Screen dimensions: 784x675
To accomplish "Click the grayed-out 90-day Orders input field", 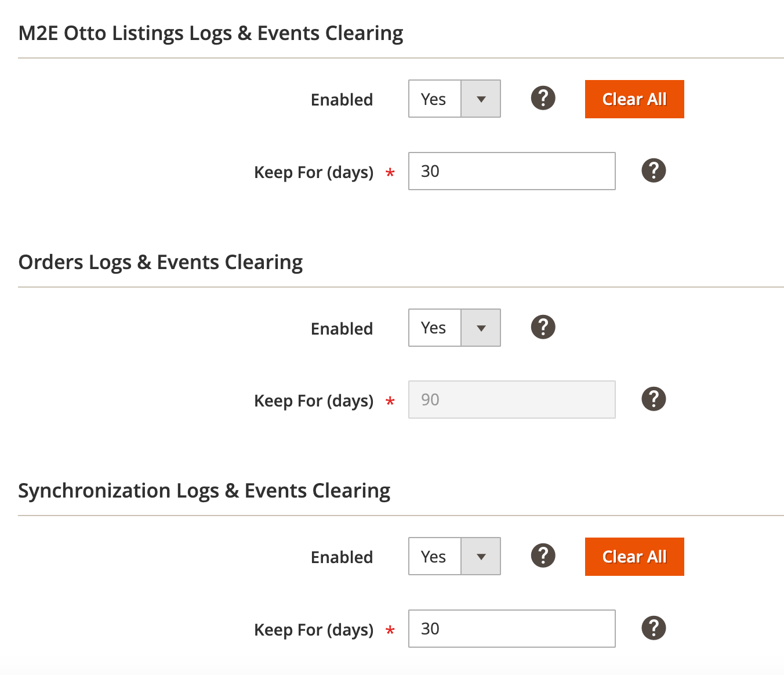I will click(511, 399).
